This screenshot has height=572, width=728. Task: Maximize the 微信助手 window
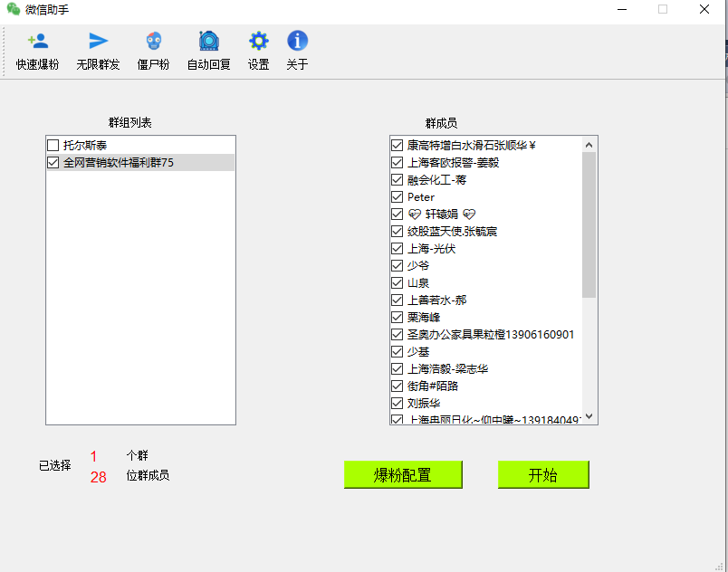pos(663,10)
